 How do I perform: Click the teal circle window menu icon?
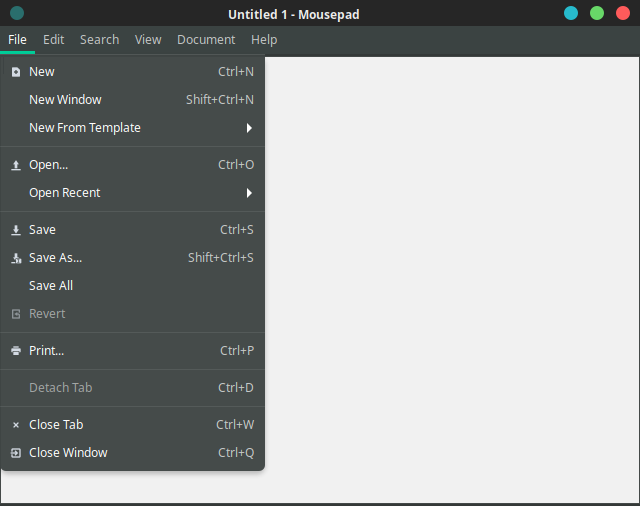click(x=17, y=13)
